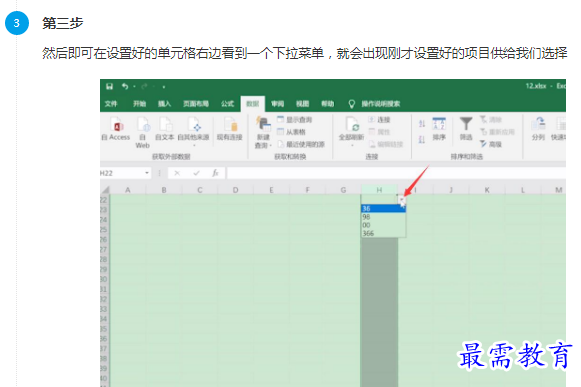Choose 366 in the dropdown list
The height and width of the screenshot is (387, 581).
pyautogui.click(x=384, y=234)
